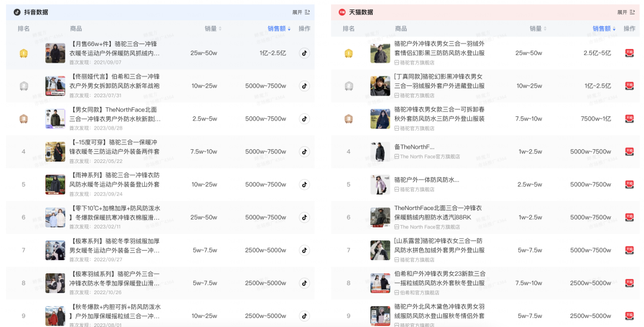This screenshot has height=327, width=644.
Task: Open Tmall icon for 骆驼冲锋衣男女款三合一可拆卸
Action: coord(629,119)
